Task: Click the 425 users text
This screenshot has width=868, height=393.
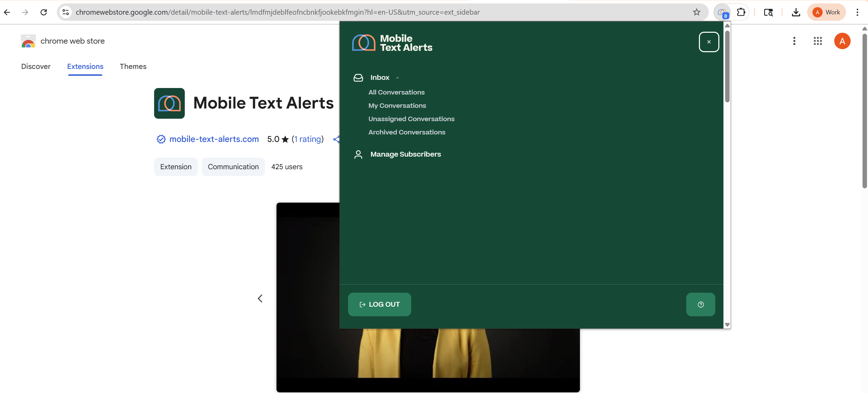Action: 287,167
